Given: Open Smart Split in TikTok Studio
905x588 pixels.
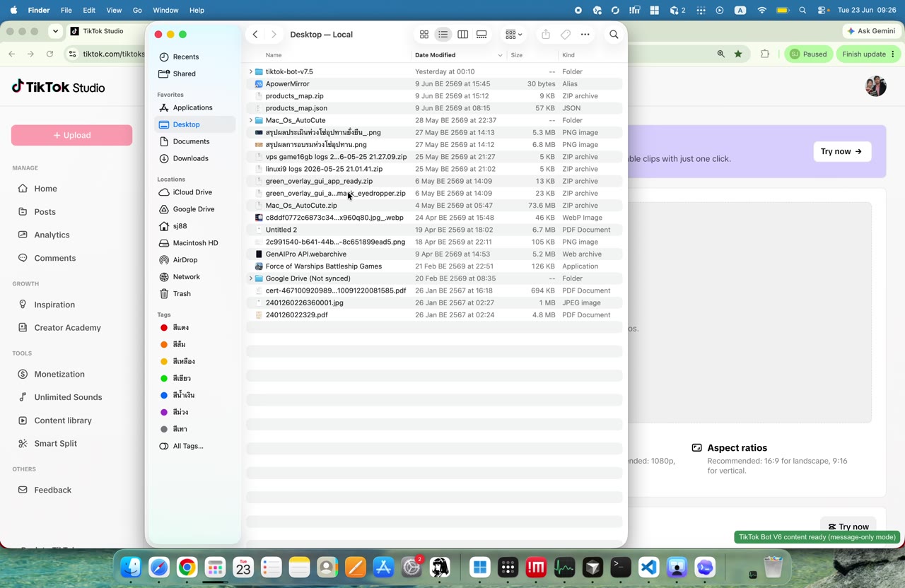Looking at the screenshot, I should click(56, 443).
